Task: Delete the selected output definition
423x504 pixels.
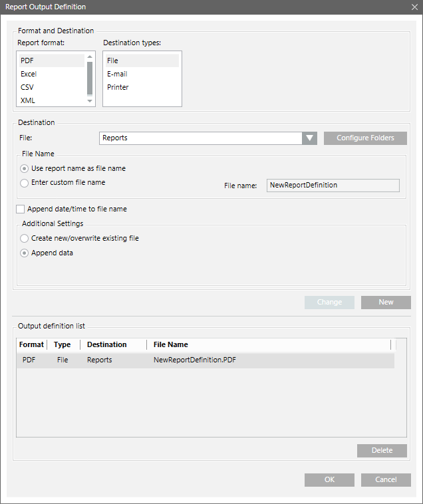Action: (x=382, y=450)
